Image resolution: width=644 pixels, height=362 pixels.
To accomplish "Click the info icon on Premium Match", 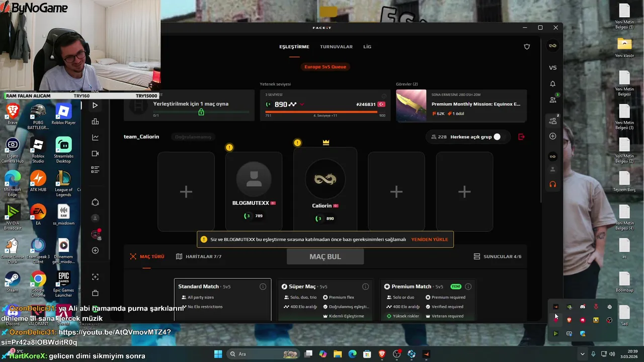I will tap(468, 287).
